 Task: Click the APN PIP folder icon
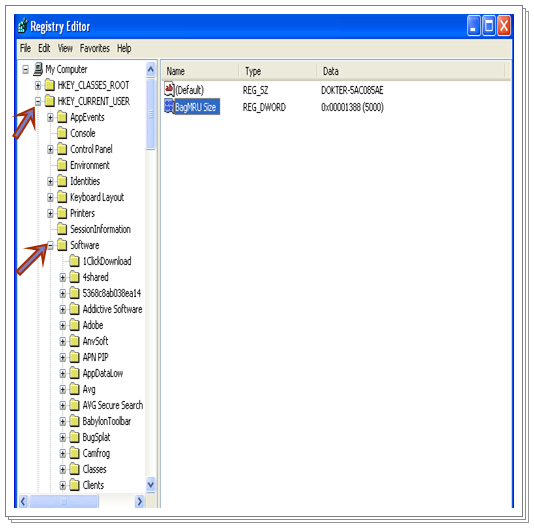(x=75, y=357)
